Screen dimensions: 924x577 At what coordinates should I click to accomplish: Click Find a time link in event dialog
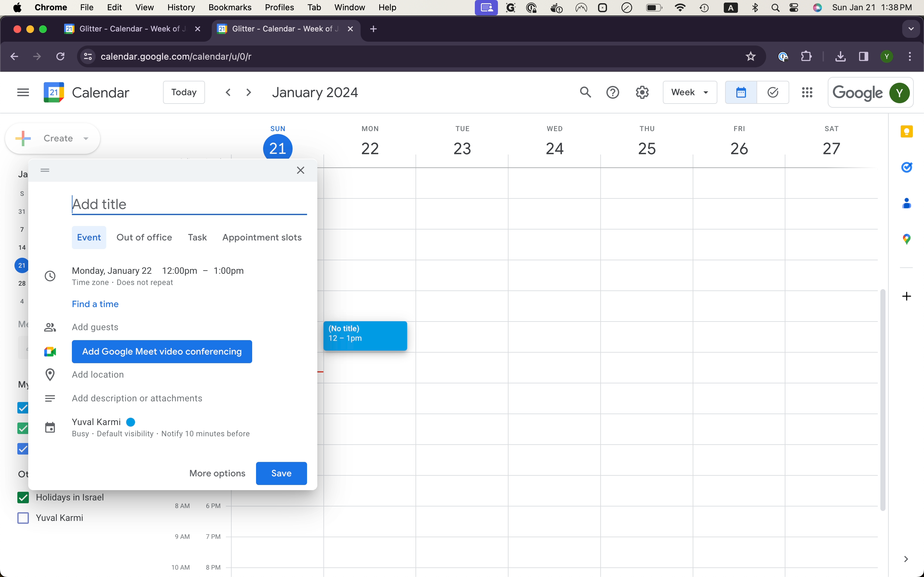(95, 304)
